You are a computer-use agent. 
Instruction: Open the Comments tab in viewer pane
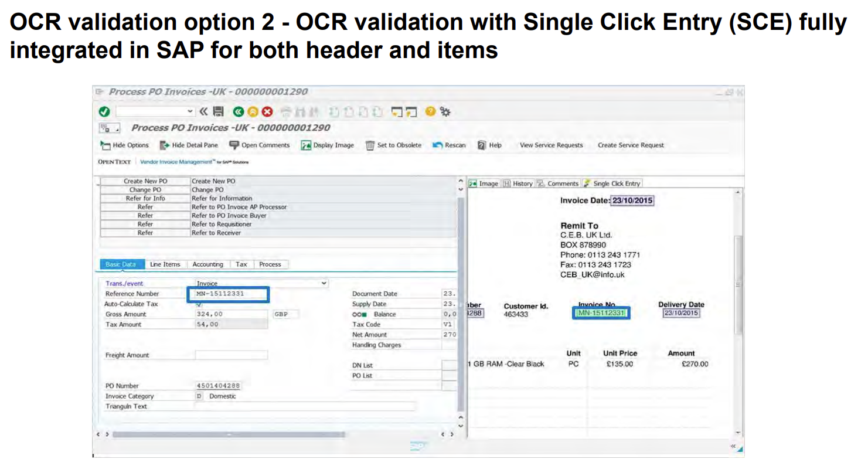coord(557,183)
